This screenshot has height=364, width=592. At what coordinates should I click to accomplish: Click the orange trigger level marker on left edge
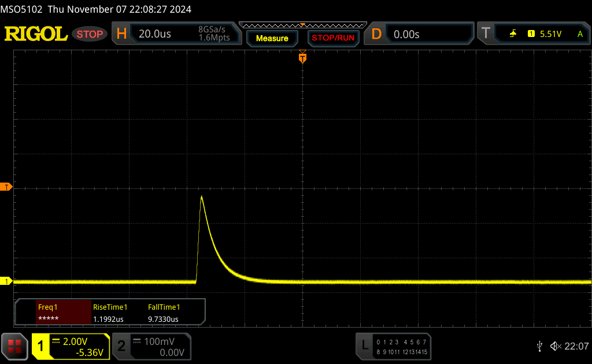6,187
